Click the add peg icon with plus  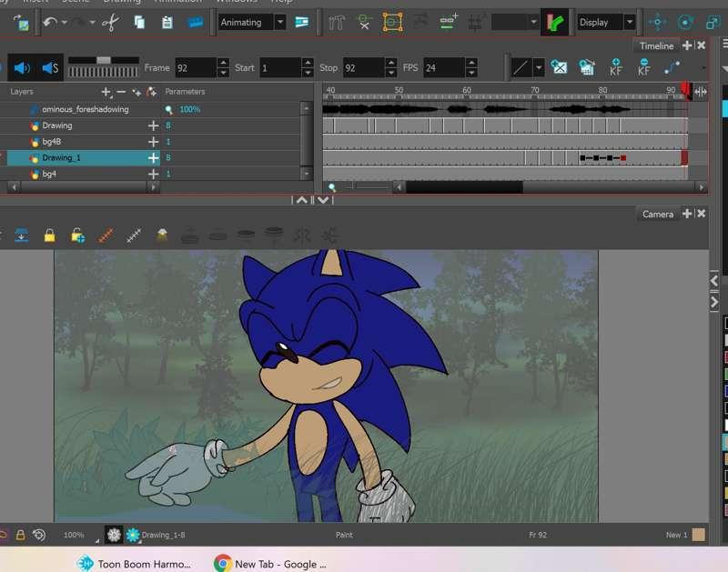tap(449, 21)
